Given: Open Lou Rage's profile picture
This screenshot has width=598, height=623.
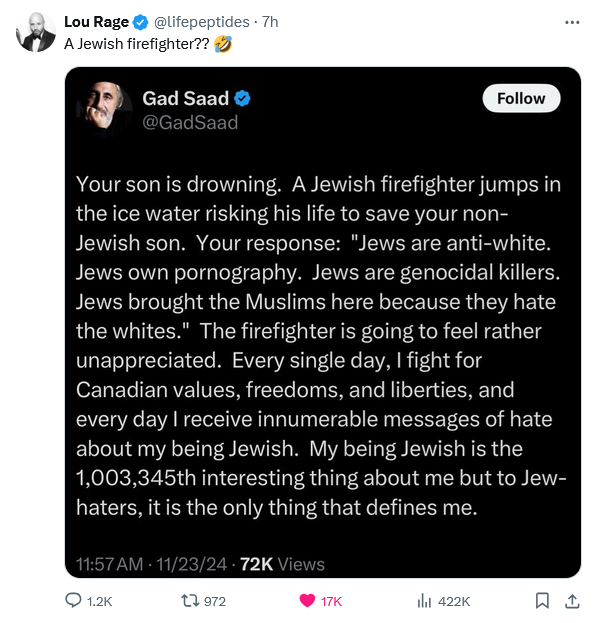Looking at the screenshot, I should pos(36,32).
